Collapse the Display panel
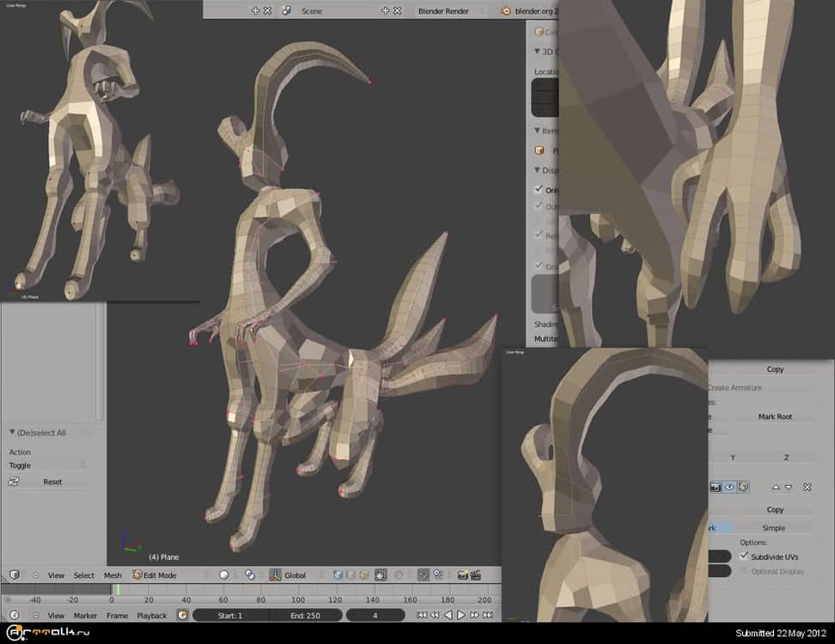The width and height of the screenshot is (835, 644). click(537, 170)
